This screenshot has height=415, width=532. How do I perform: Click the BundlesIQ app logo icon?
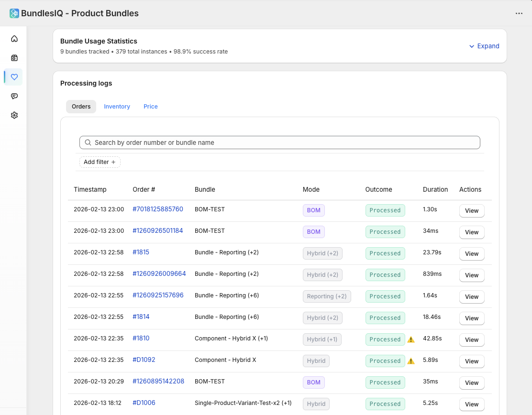[14, 13]
